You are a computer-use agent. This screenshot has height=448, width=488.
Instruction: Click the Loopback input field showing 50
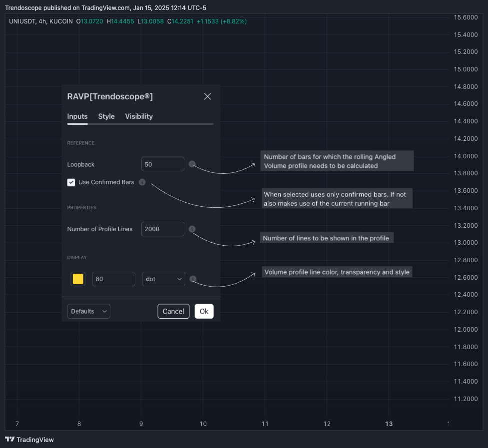tap(163, 164)
